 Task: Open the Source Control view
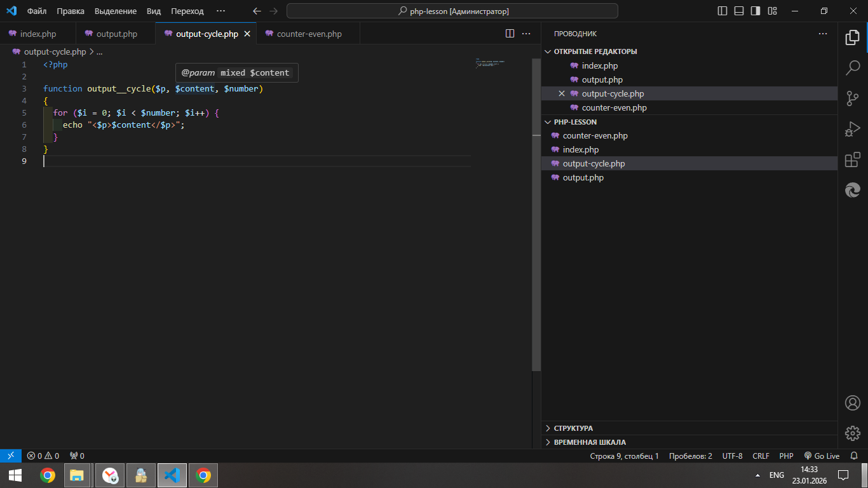click(853, 98)
